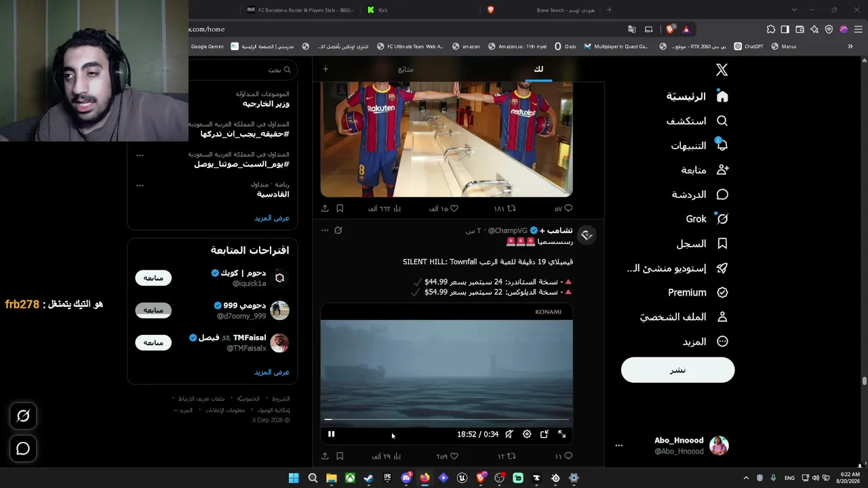Open السجل bookmarks icon
Viewport: 868px width, 488px height.
pos(722,243)
